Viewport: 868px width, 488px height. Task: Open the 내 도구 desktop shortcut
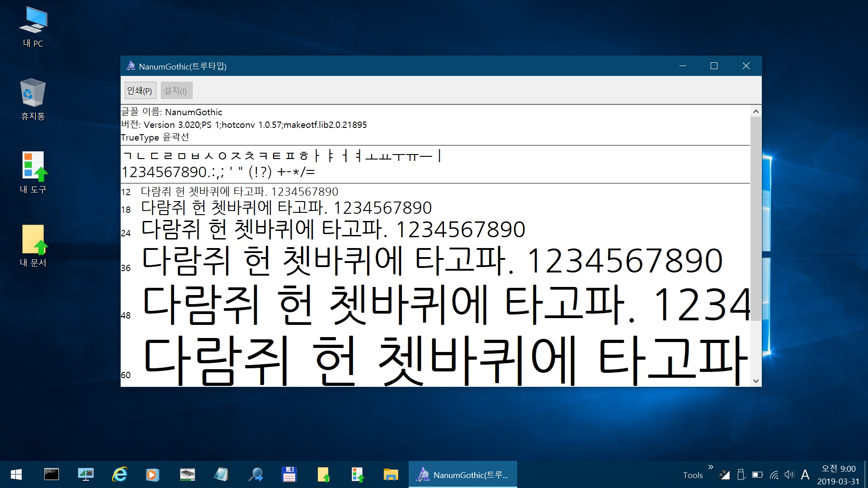33,173
